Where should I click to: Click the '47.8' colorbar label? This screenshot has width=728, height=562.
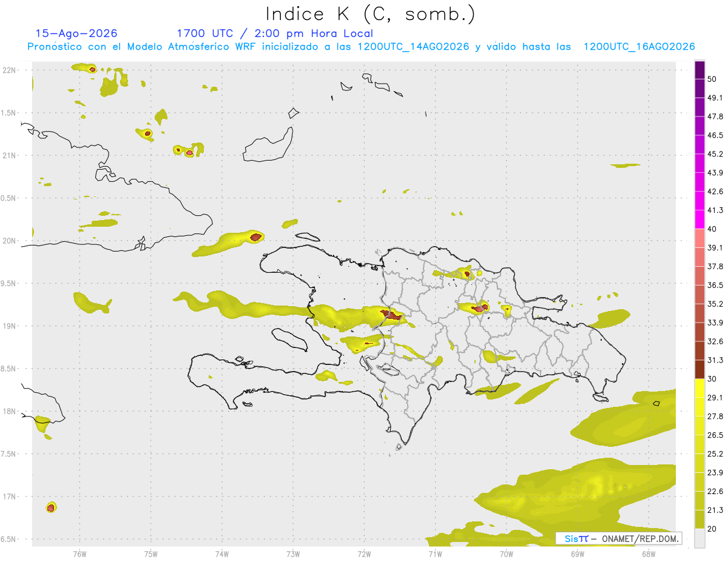(x=715, y=116)
